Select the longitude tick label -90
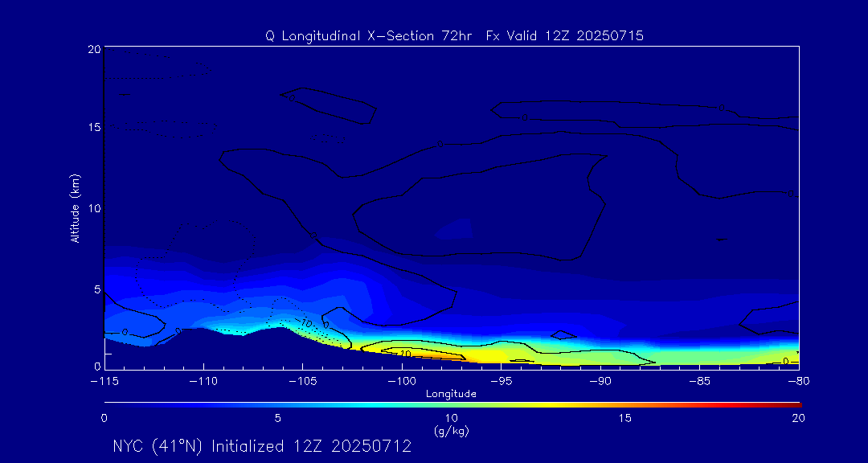Viewport: 868px width, 463px height. pos(600,383)
